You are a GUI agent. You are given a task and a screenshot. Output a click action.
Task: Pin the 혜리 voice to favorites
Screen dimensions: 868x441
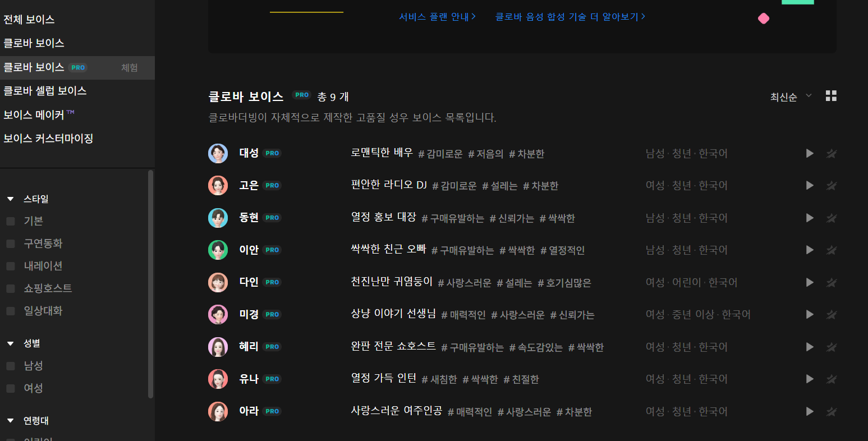pyautogui.click(x=832, y=347)
